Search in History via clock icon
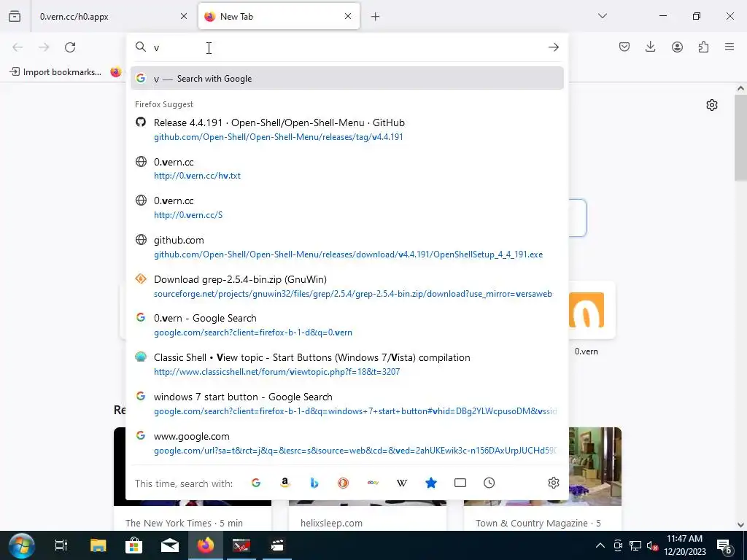747x560 pixels. pos(489,483)
